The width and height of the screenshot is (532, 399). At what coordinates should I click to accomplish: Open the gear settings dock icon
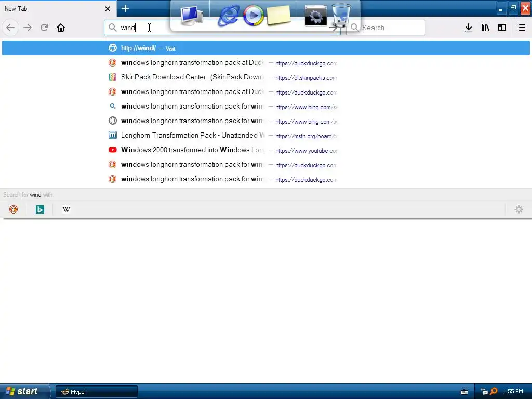[x=316, y=15]
